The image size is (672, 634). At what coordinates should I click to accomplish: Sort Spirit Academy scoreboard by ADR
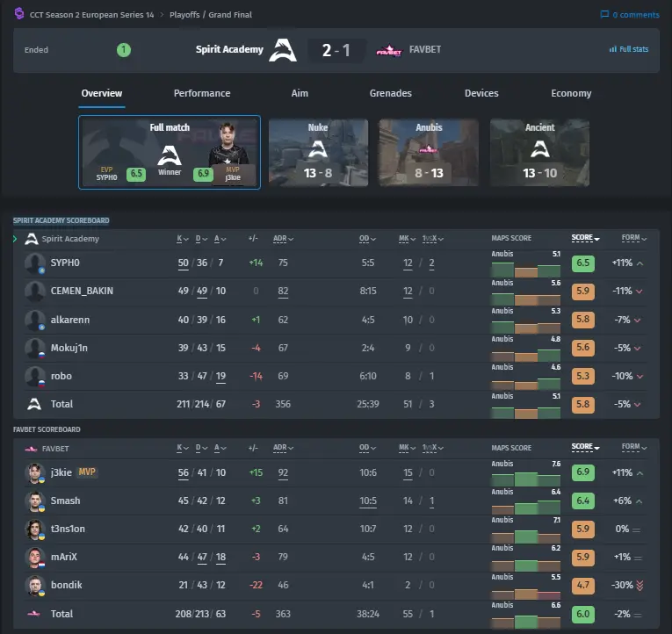283,239
